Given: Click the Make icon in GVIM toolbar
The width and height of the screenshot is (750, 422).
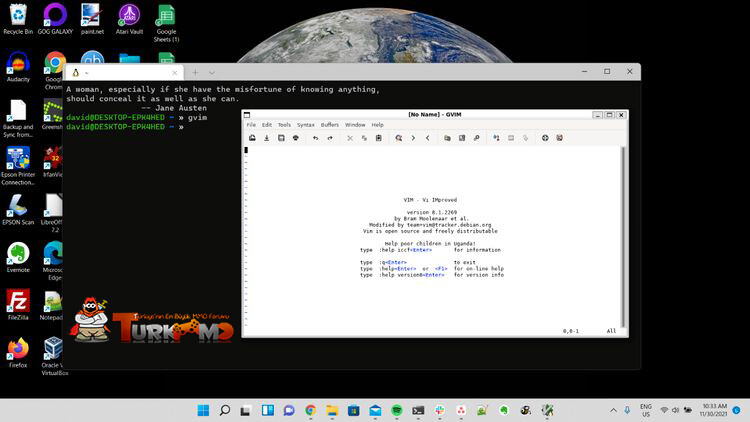Looking at the screenshot, I should [496, 138].
